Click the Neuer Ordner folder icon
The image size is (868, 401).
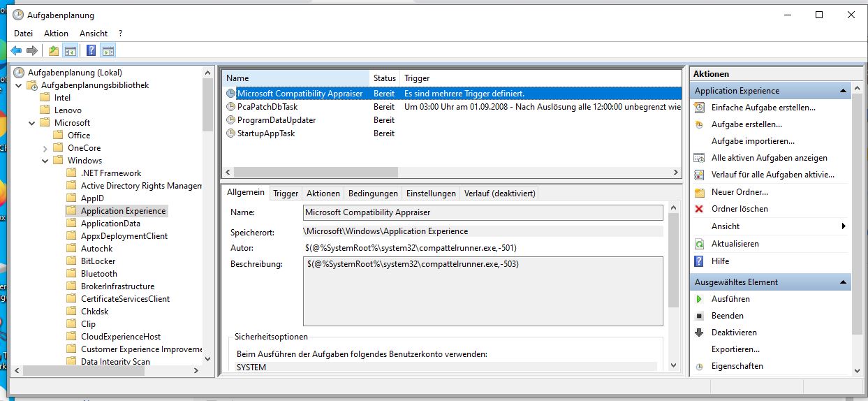coord(699,192)
